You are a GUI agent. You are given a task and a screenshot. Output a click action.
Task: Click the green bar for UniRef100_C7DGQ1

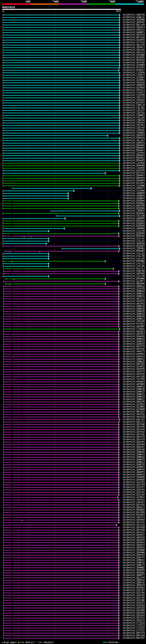[x=62, y=329]
